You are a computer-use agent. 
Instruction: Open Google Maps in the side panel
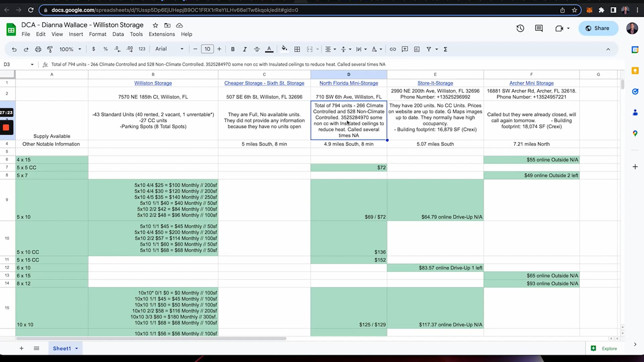click(x=635, y=133)
